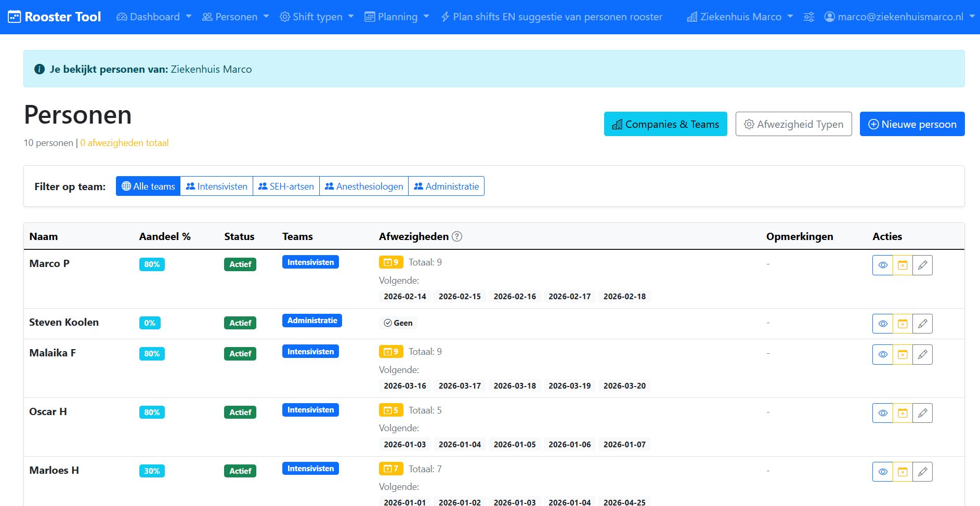The width and height of the screenshot is (980, 506).
Task: View details of Marco P via eye icon
Action: click(x=882, y=265)
